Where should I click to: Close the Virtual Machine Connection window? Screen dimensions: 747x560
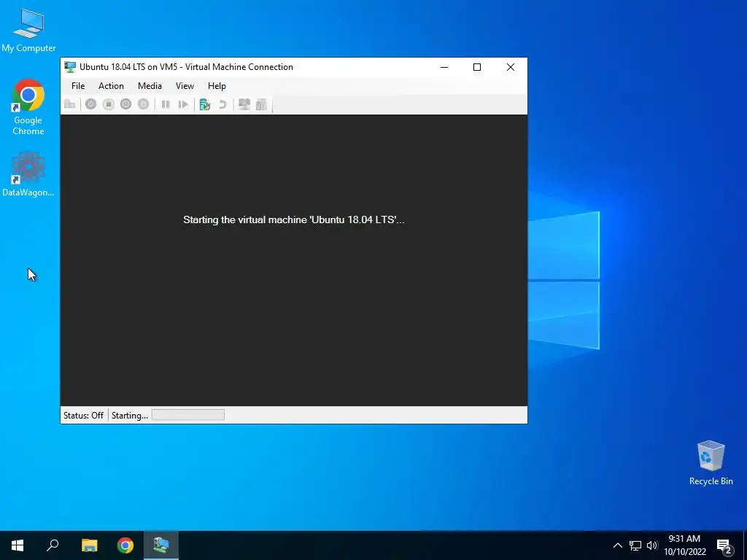[x=510, y=67]
